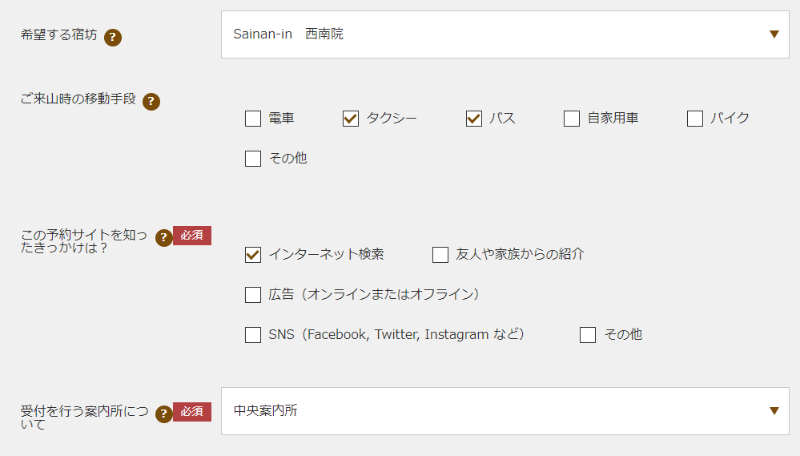800x456 pixels.
Task: Check the バイク checkbox
Action: pyautogui.click(x=695, y=119)
